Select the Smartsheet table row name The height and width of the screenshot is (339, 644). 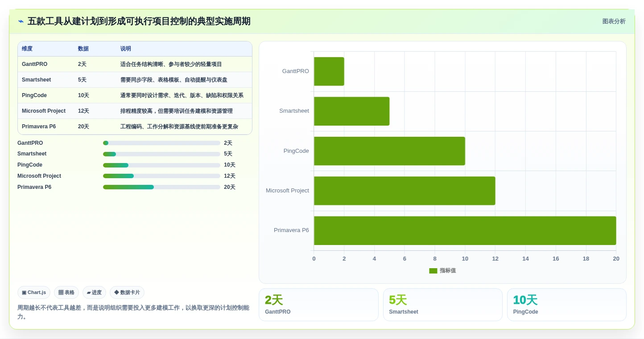[x=36, y=80]
